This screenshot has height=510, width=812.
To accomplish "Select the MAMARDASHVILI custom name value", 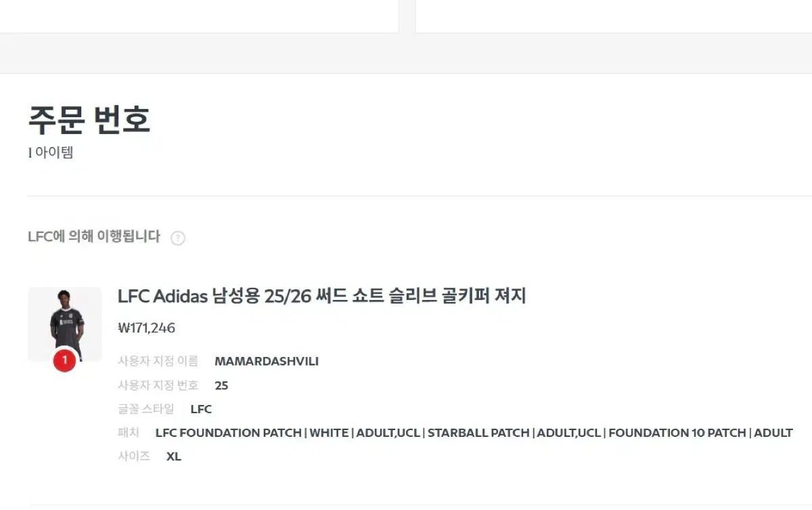I will click(x=267, y=362).
